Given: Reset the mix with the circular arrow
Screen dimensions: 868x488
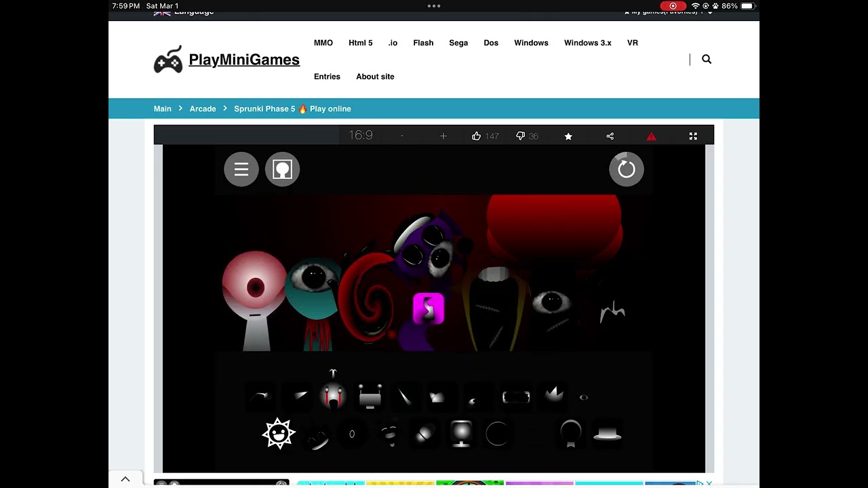Looking at the screenshot, I should coord(627,169).
